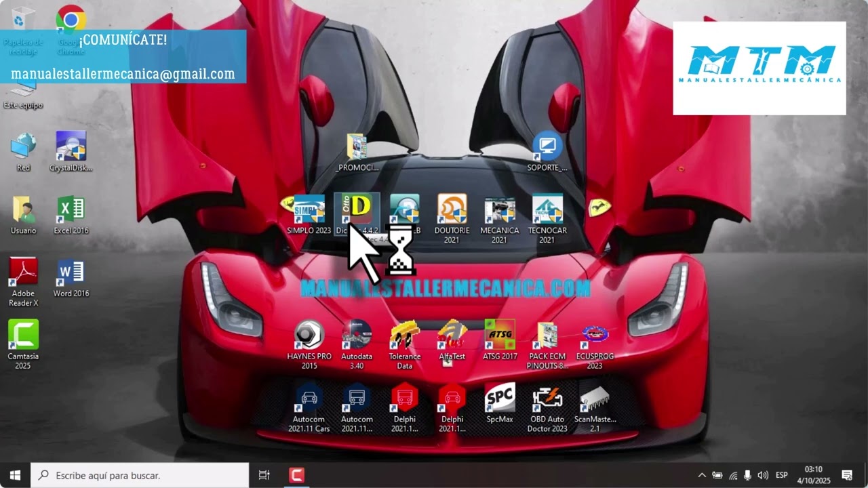The image size is (868, 488).
Task: Open the network tray icon
Action: [x=732, y=475]
